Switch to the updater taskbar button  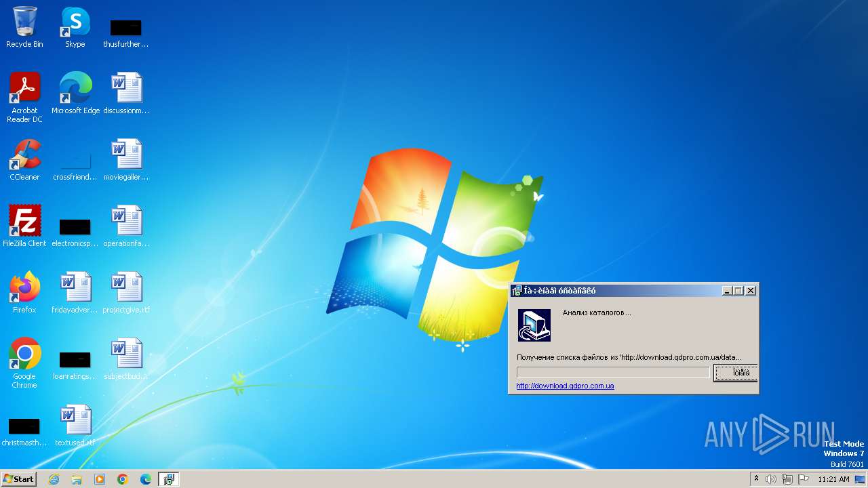pos(168,479)
